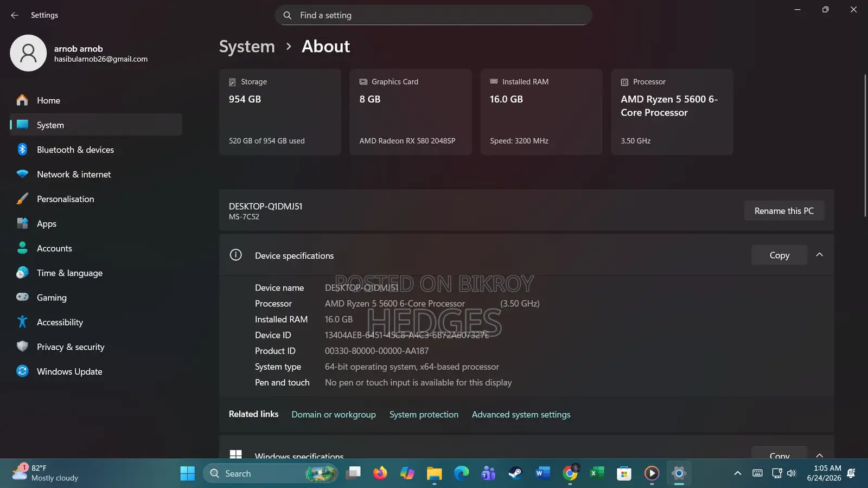868x488 pixels.
Task: Open Microsoft Teams from taskbar
Action: pos(488,473)
